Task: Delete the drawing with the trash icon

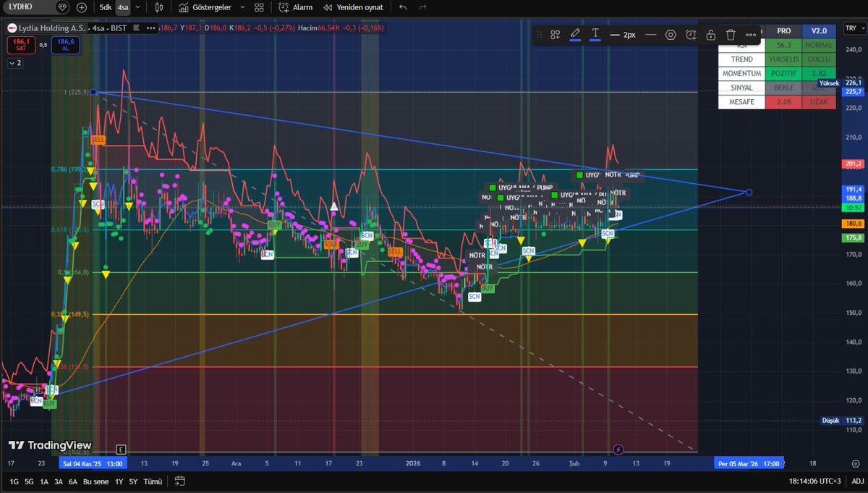Action: (731, 34)
